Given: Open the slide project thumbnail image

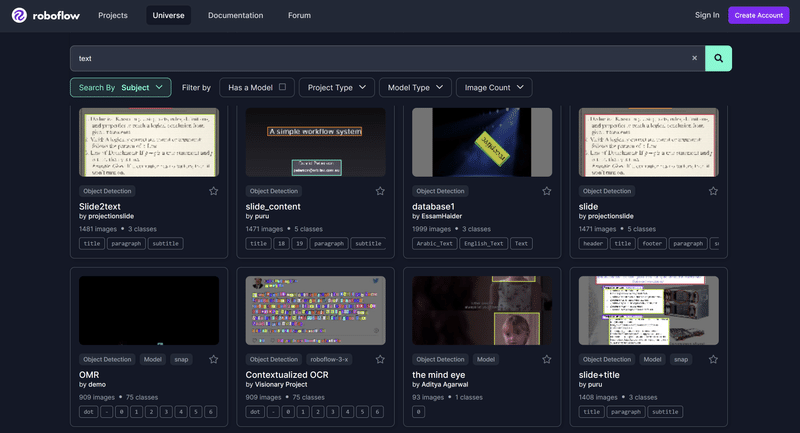Looking at the screenshot, I should (x=648, y=142).
